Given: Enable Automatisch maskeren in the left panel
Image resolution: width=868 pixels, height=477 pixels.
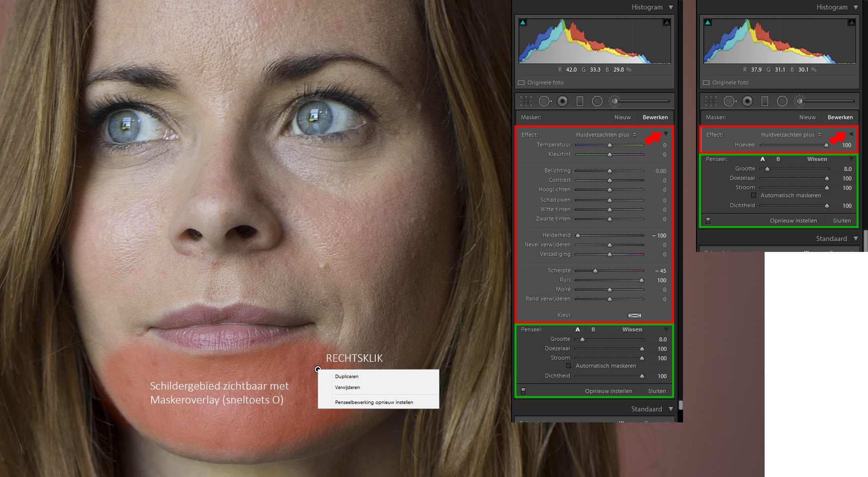Looking at the screenshot, I should point(569,366).
